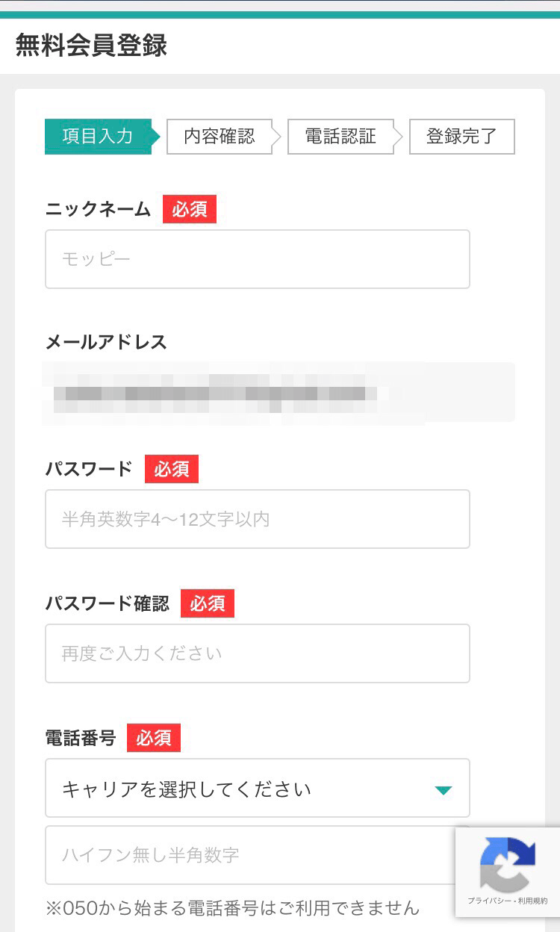Click the reCAPTCHA logo icon
560x932 pixels.
pos(508,865)
